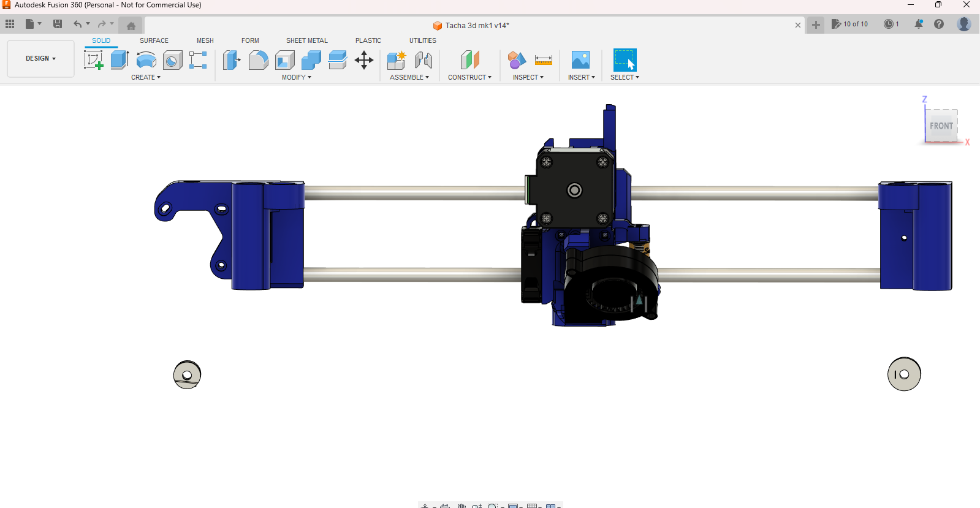Click the FRONT face of view cube
Viewport: 980px width, 508px height.
[x=941, y=126]
